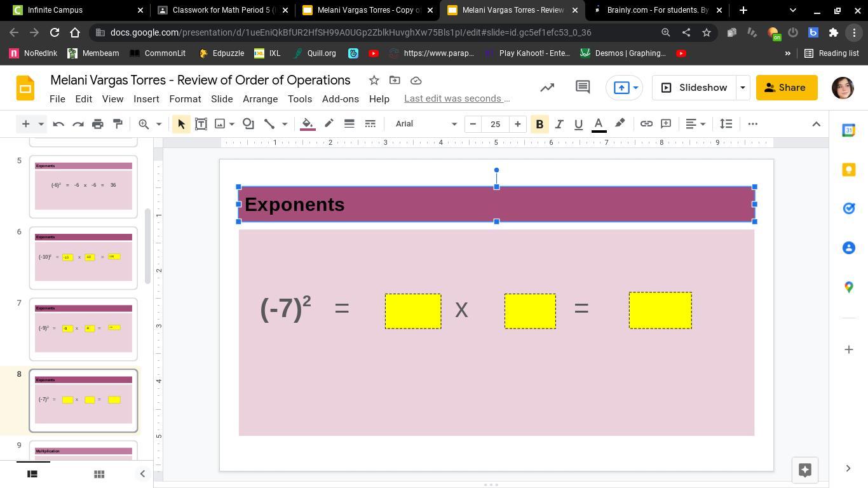Click the Redo arrow in the toolbar
The width and height of the screenshot is (868, 488).
(78, 124)
